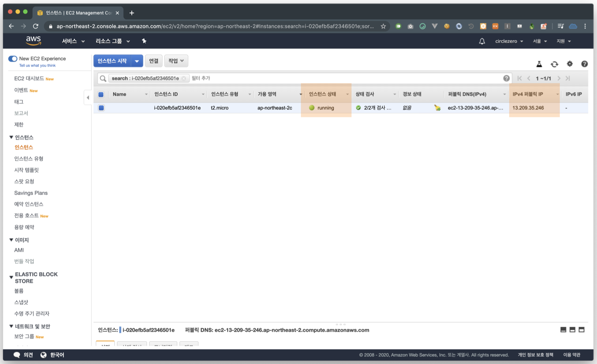Collapse the left navigation panel
This screenshot has width=597, height=364.
[88, 97]
